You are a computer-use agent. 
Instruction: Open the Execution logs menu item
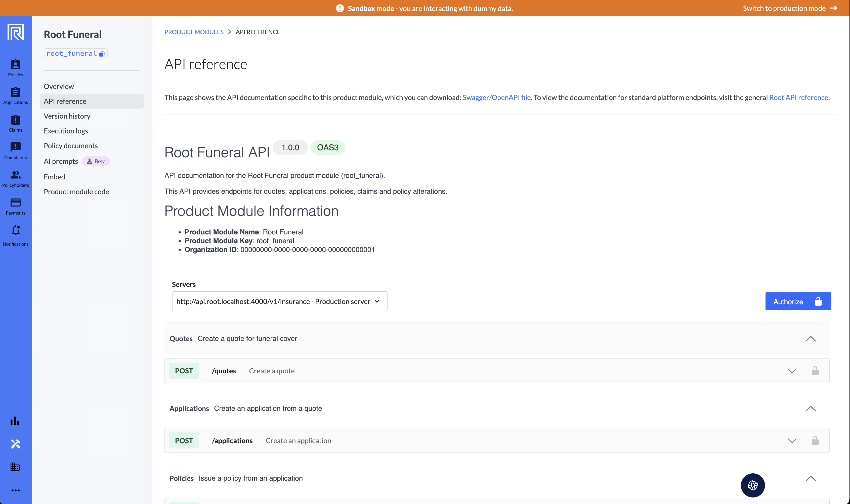(66, 131)
